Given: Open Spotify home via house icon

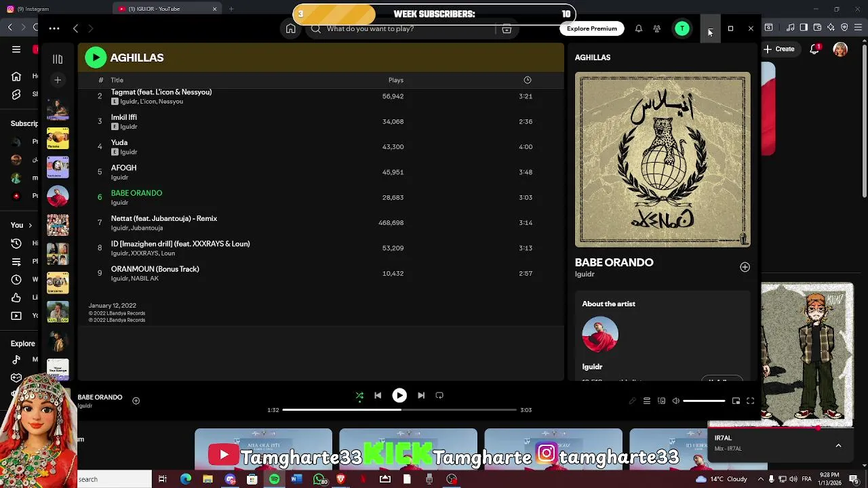Looking at the screenshot, I should coord(290,28).
